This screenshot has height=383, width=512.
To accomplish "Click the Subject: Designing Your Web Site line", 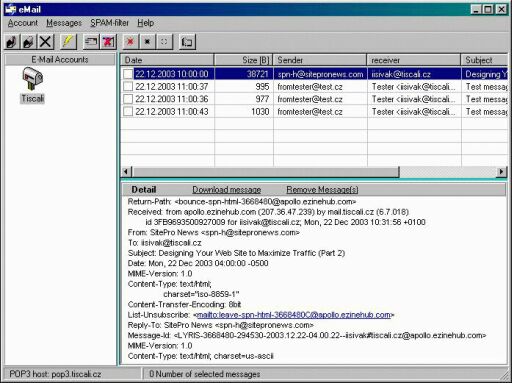I will (236, 253).
